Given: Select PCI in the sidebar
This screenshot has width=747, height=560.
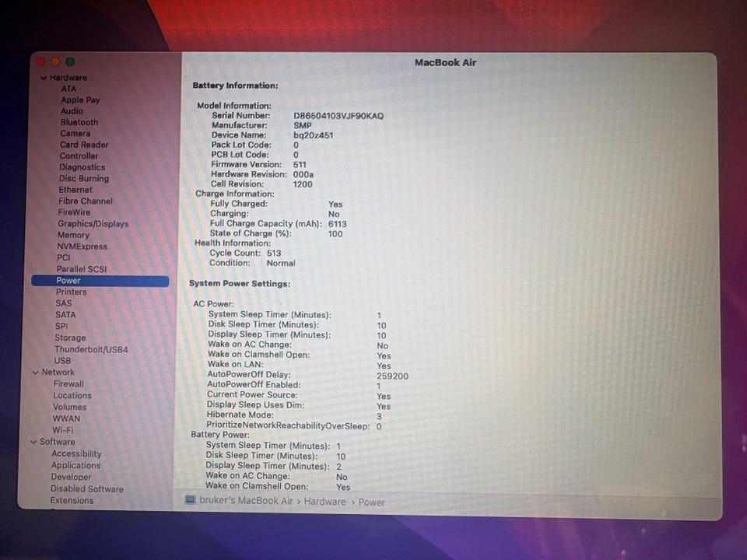Looking at the screenshot, I should [63, 257].
